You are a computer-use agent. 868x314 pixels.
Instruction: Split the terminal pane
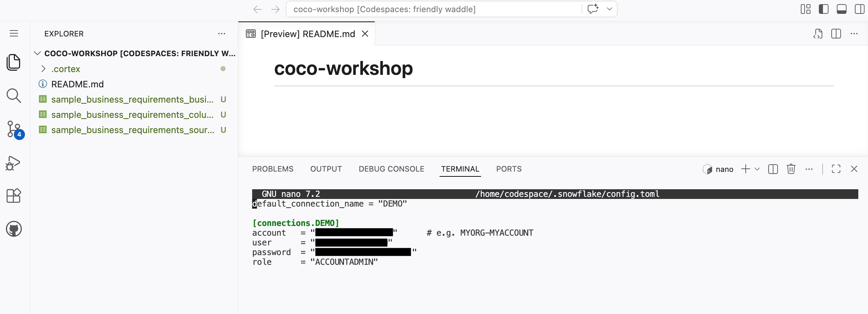point(773,169)
